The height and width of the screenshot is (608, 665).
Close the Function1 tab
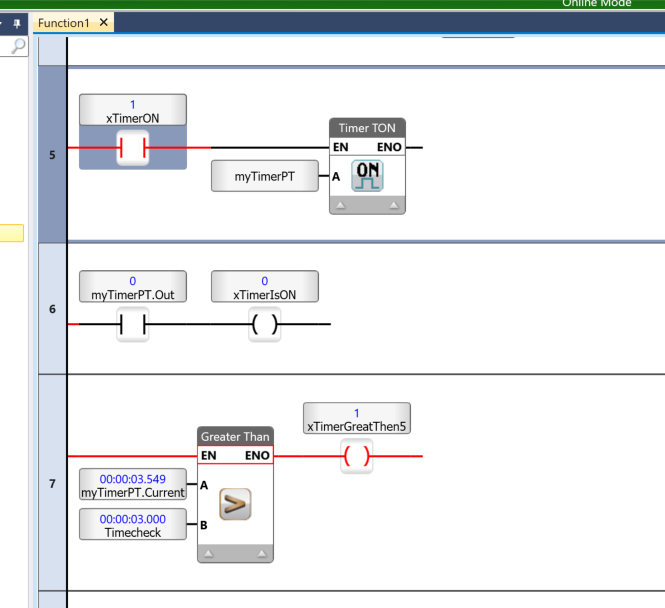(104, 22)
